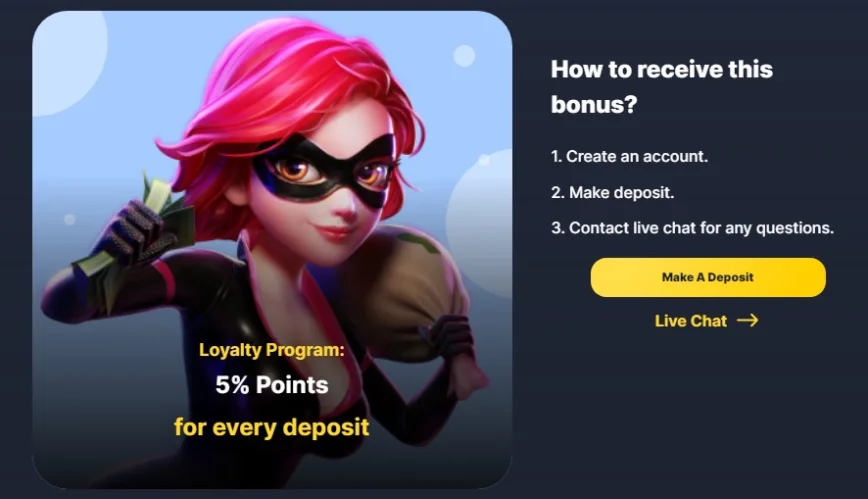Click the character's pink hair
Viewport: 868px width, 499px height.
pyautogui.click(x=288, y=89)
